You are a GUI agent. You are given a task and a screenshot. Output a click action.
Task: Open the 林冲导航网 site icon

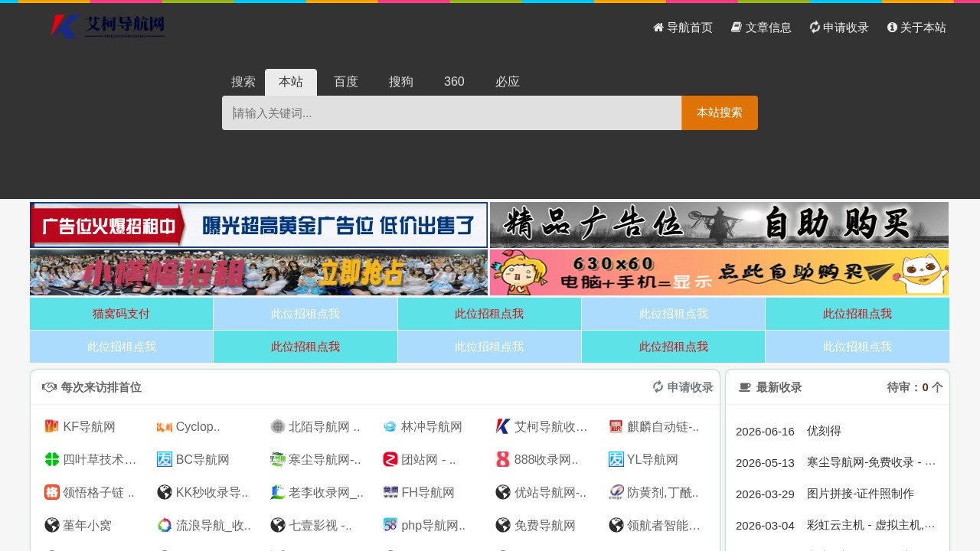coord(390,426)
